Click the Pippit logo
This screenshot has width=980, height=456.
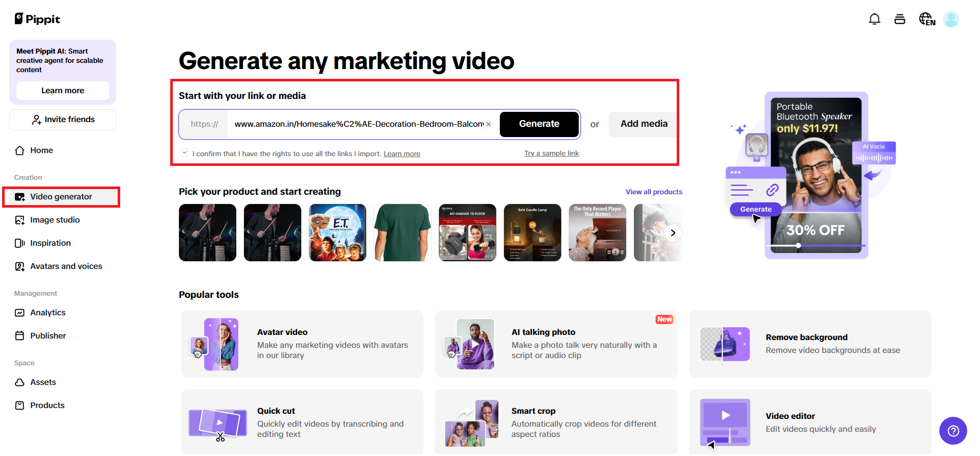(37, 19)
